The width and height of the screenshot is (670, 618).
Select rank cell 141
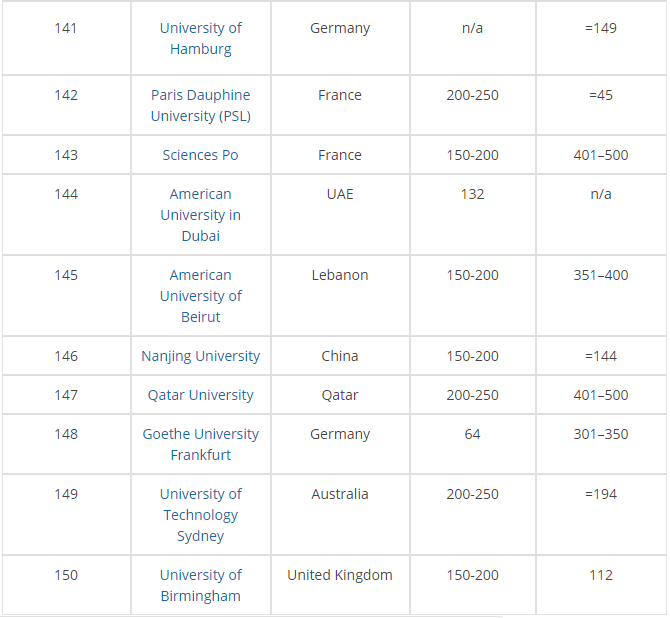pyautogui.click(x=66, y=28)
